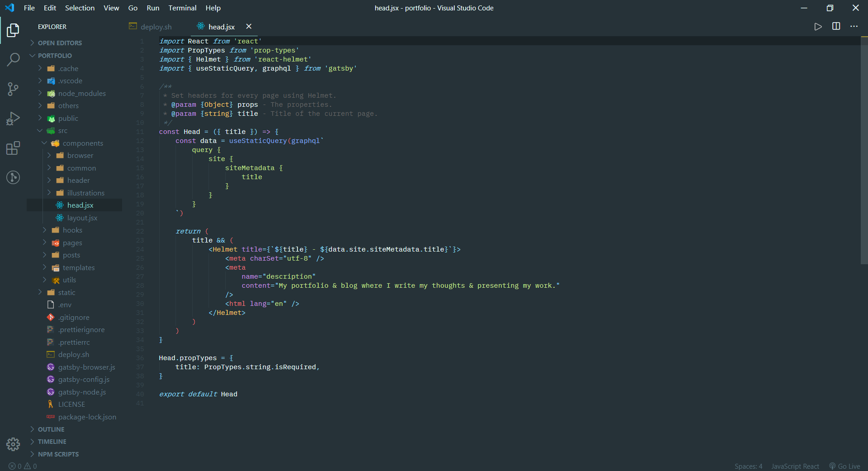Run the head.jsx file with the play icon
The width and height of the screenshot is (868, 471).
[818, 26]
